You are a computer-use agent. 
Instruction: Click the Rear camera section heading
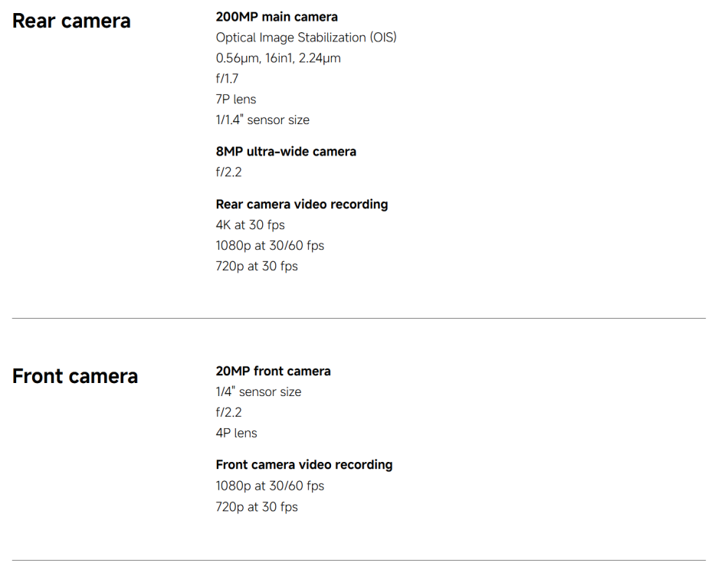pyautogui.click(x=71, y=21)
